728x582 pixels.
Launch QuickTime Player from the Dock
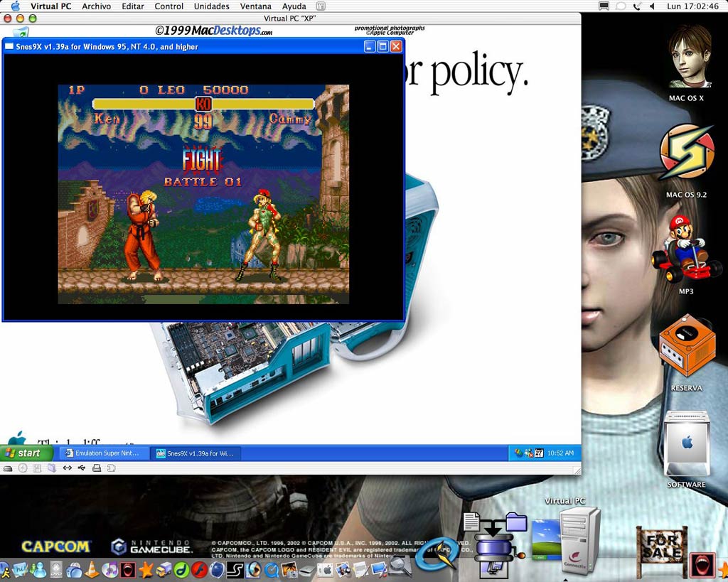coord(271,569)
